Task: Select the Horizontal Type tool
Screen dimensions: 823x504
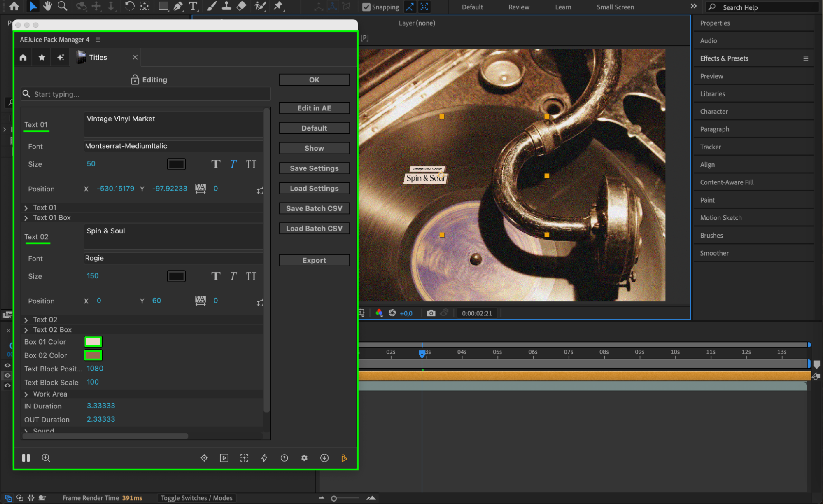Action: pyautogui.click(x=193, y=6)
